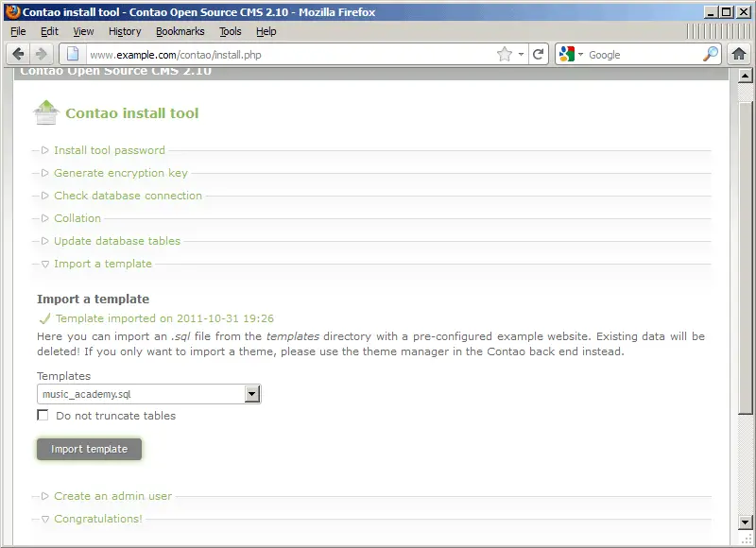Collapse the Import a template section
Viewport: 756px width, 548px height.
pos(102,264)
